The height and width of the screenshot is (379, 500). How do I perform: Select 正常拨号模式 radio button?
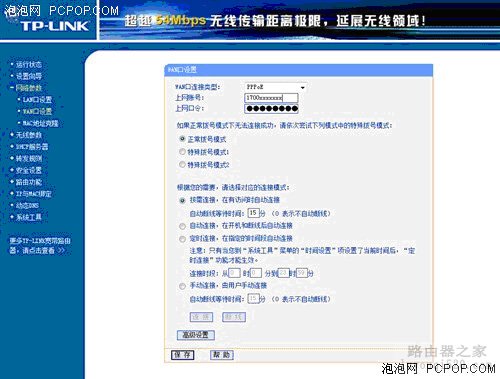pos(182,139)
